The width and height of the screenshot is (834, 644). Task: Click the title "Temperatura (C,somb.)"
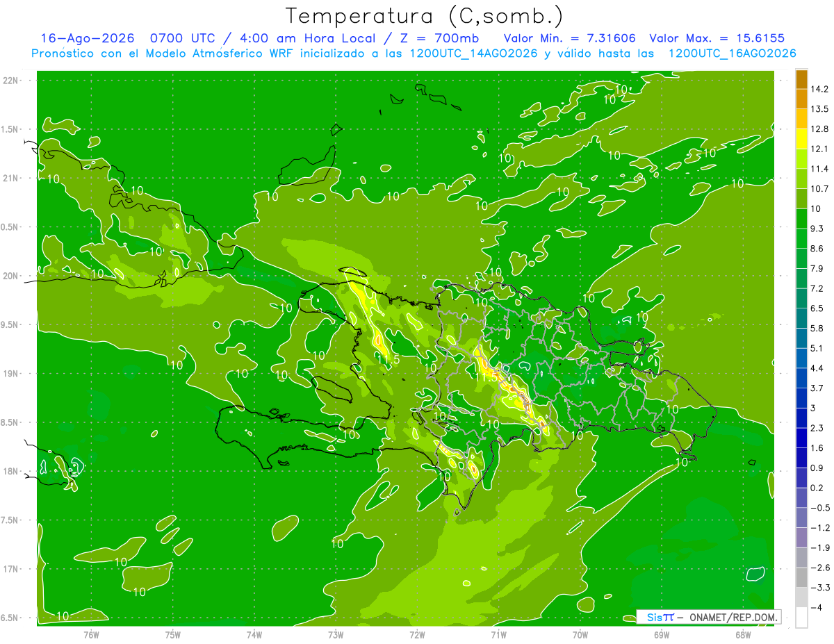point(424,16)
